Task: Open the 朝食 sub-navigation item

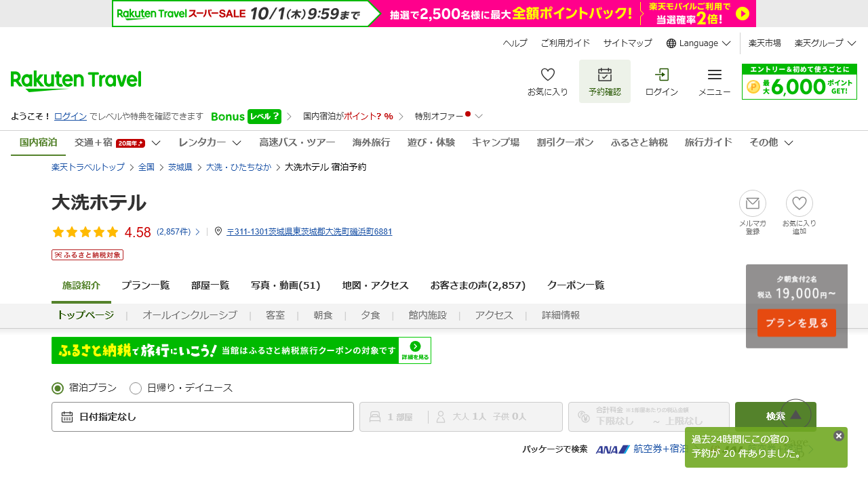Action: (x=323, y=315)
